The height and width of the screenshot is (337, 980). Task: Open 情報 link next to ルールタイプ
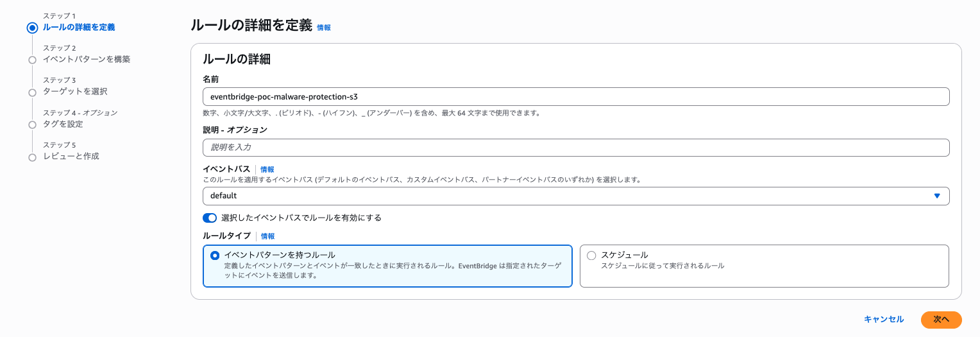point(267,236)
